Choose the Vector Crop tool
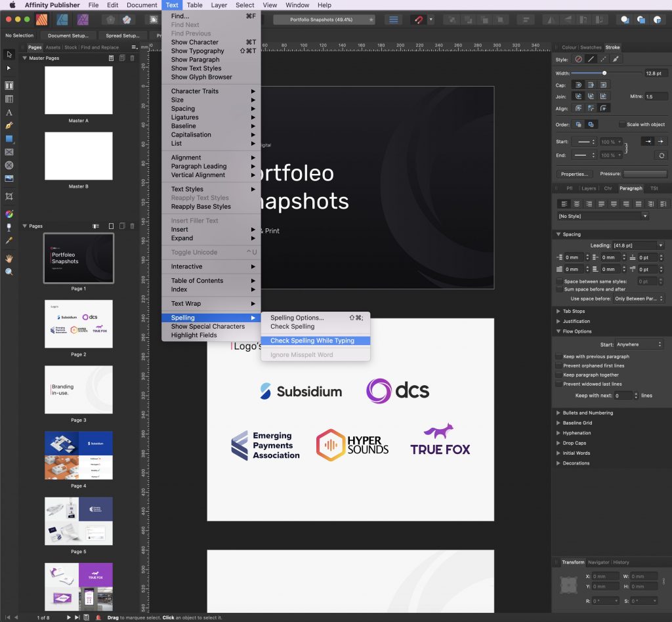Image resolution: width=672 pixels, height=622 pixels. [9, 196]
